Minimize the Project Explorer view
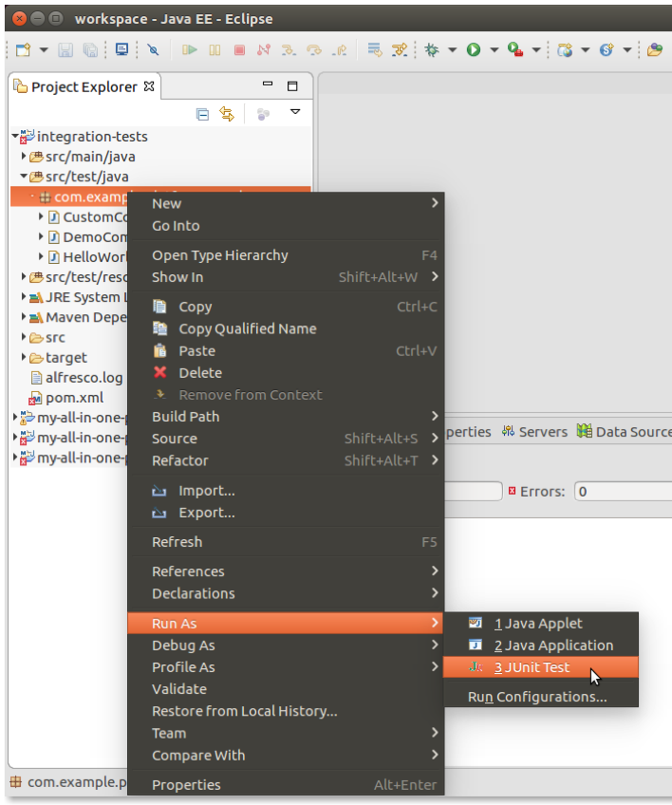Screen dimensions: 672x805 (x=268, y=86)
